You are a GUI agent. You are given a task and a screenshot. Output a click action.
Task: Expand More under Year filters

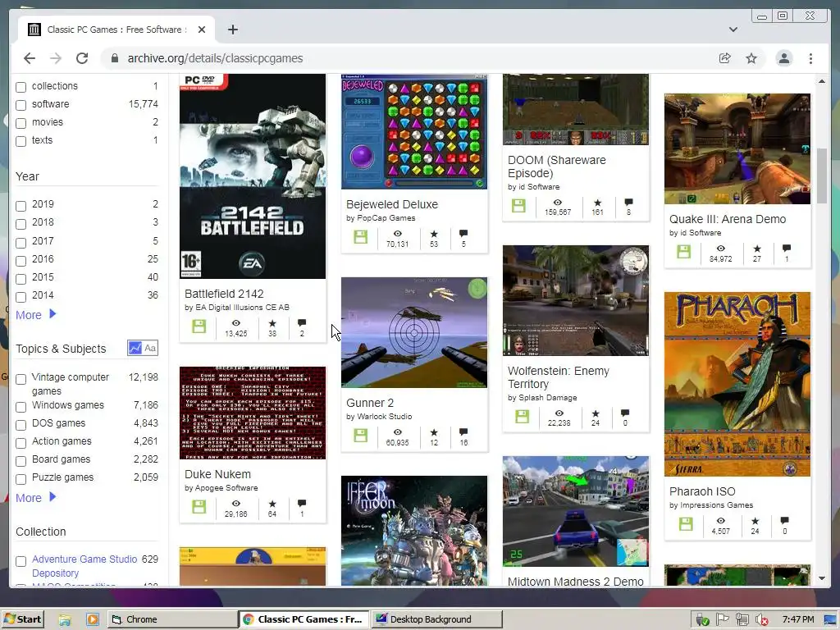[36, 315]
